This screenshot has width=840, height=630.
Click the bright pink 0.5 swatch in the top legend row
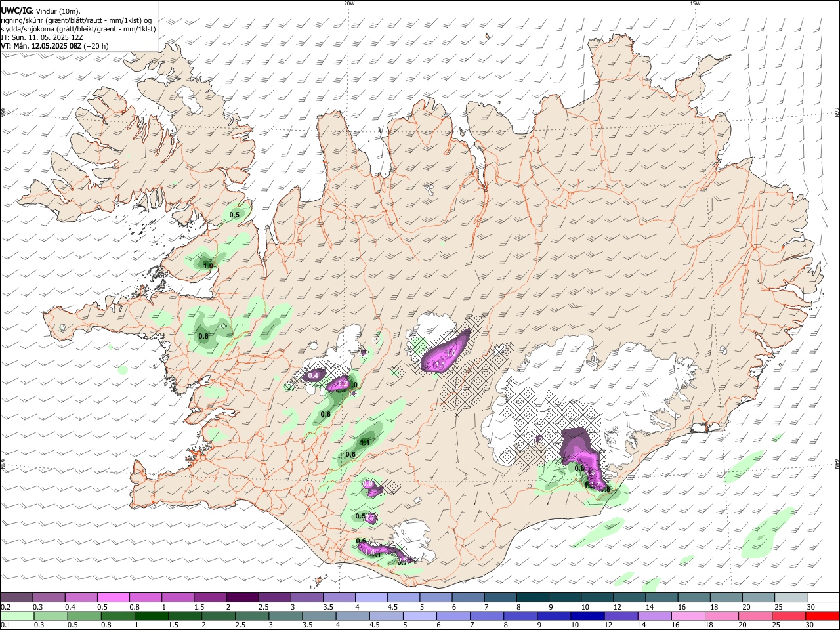113,598
